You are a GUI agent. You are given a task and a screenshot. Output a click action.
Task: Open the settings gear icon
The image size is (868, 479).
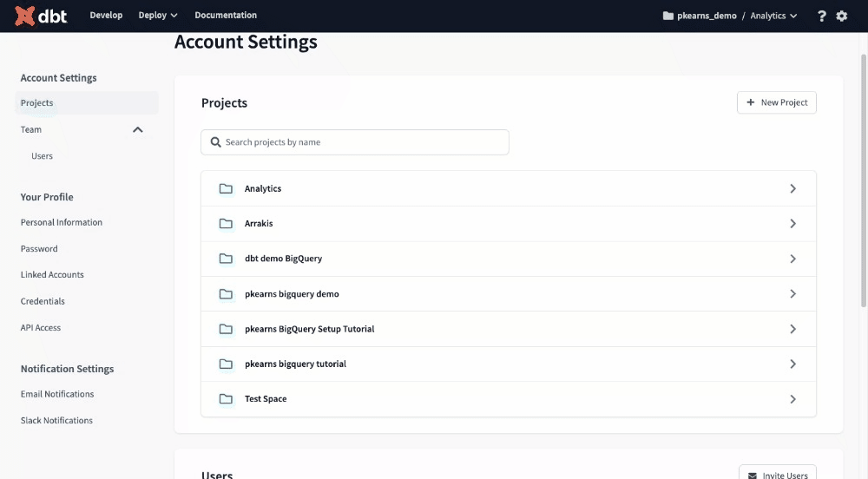click(841, 16)
